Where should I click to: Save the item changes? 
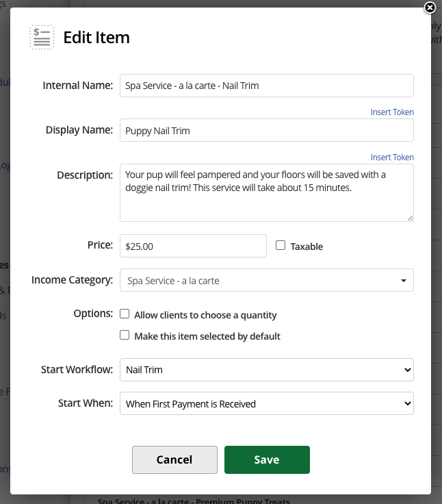point(267,459)
